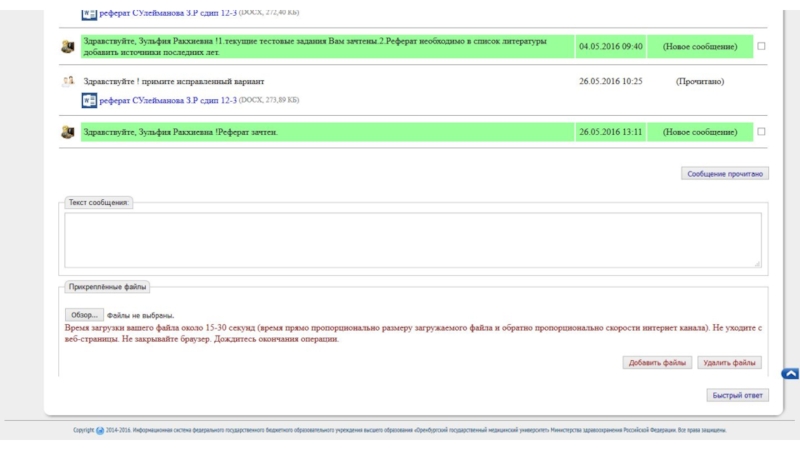Image resolution: width=800 pixels, height=450 pixels.
Task: Click the message about 'текущие тестовые задания'
Action: coord(315,46)
